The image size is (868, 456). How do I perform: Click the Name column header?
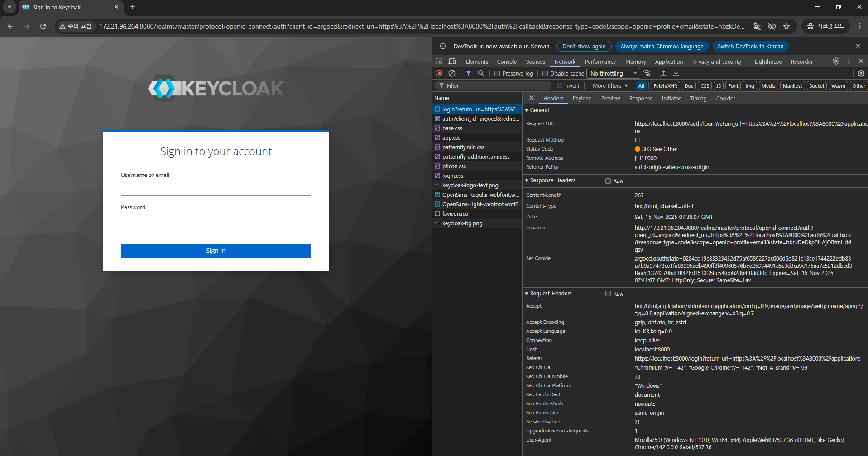477,98
